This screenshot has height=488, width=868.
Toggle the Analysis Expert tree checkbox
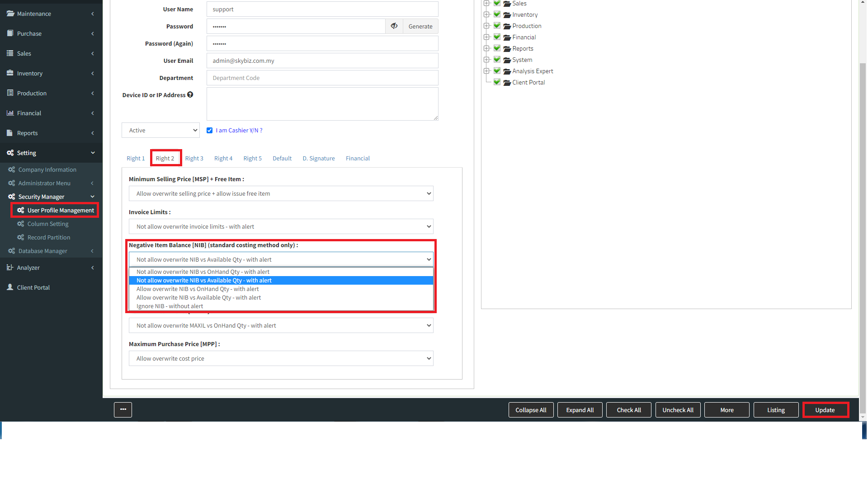click(x=497, y=71)
